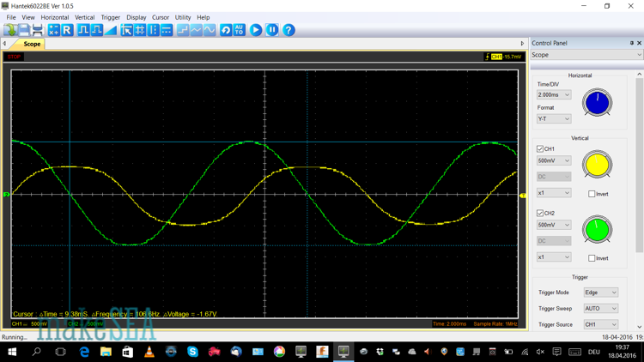Open the Vertical menu

[85, 18]
